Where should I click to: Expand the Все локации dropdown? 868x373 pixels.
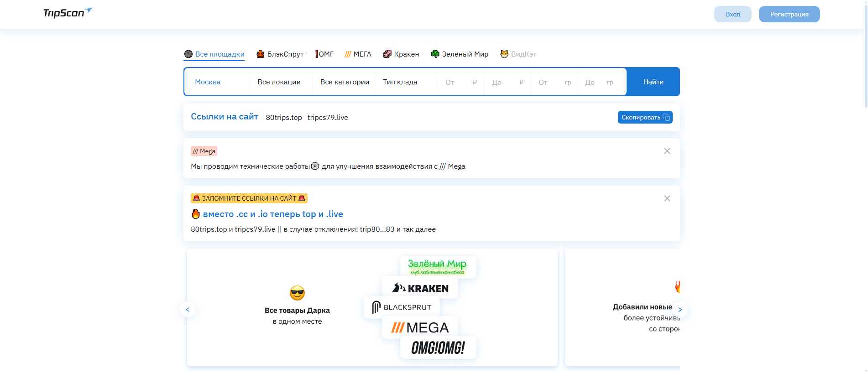pos(281,82)
